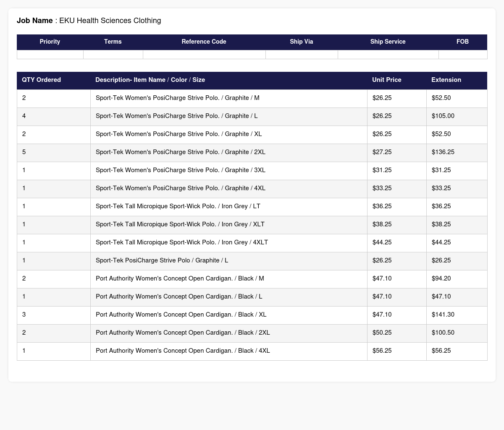Click the $94.20 extension value
The height and width of the screenshot is (430, 504).
click(441, 278)
